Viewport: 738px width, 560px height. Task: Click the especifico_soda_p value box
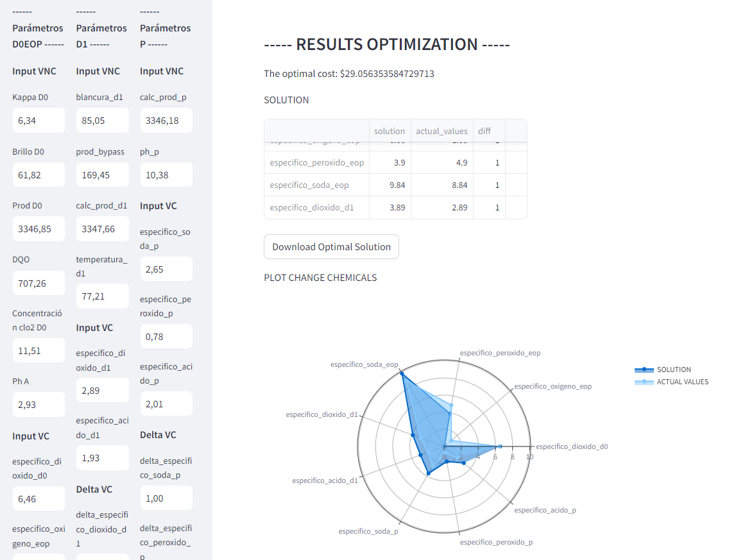166,269
